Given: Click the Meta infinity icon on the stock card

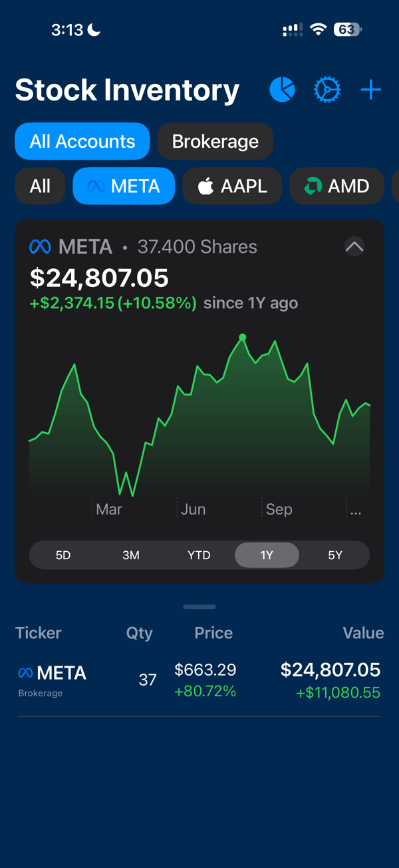Looking at the screenshot, I should 38,246.
